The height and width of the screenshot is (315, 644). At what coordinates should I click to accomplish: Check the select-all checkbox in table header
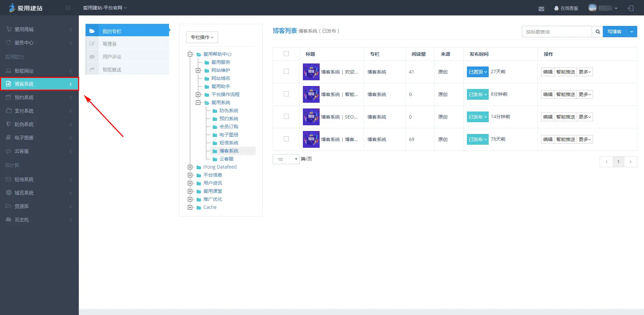(x=286, y=54)
